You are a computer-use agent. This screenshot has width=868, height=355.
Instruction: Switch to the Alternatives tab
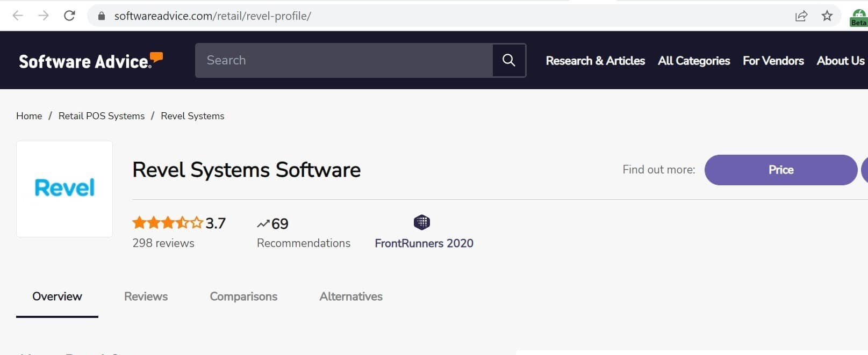pyautogui.click(x=351, y=296)
